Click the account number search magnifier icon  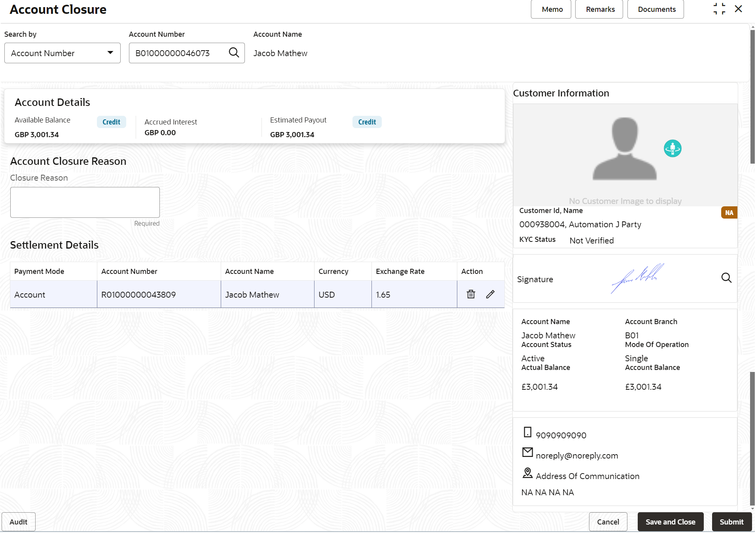coord(234,53)
